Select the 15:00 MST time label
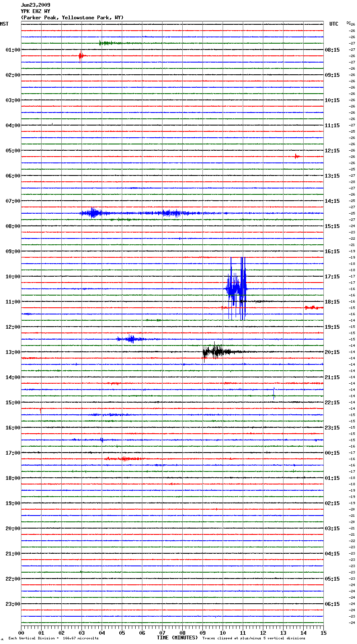This screenshot has height=644, width=357. click(x=13, y=402)
